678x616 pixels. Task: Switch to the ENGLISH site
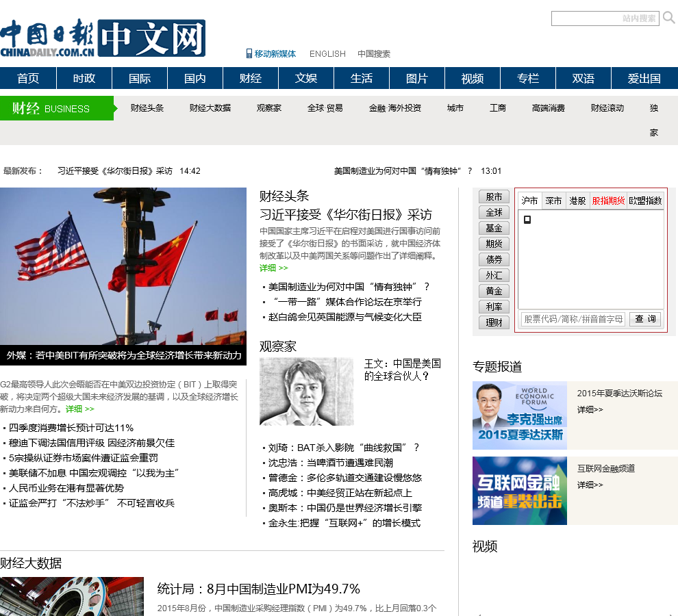coord(327,53)
